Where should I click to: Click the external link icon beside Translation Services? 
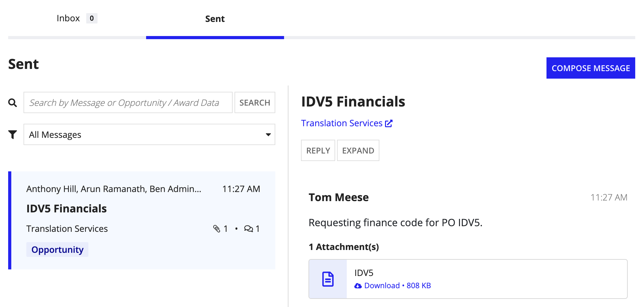389,123
